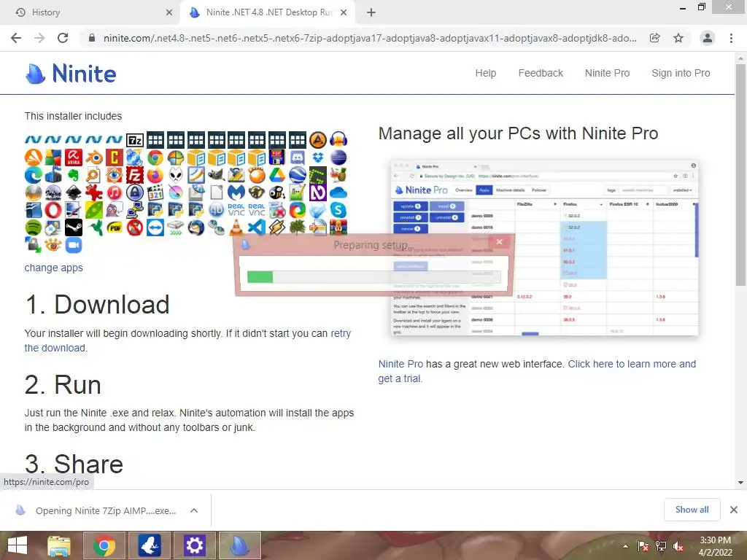The width and height of the screenshot is (747, 560).
Task: Open File Explorer from the taskbar
Action: pos(59,545)
